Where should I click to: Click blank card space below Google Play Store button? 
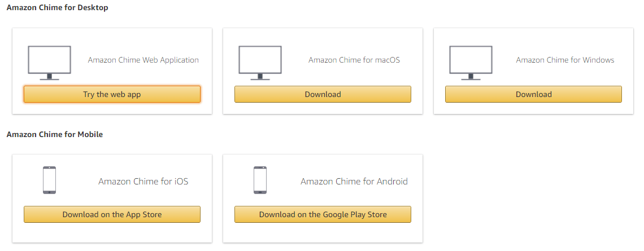[323, 232]
